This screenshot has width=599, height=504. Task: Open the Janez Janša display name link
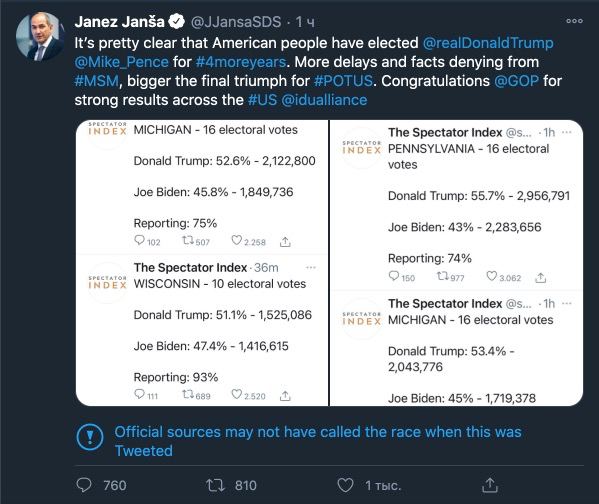click(120, 22)
